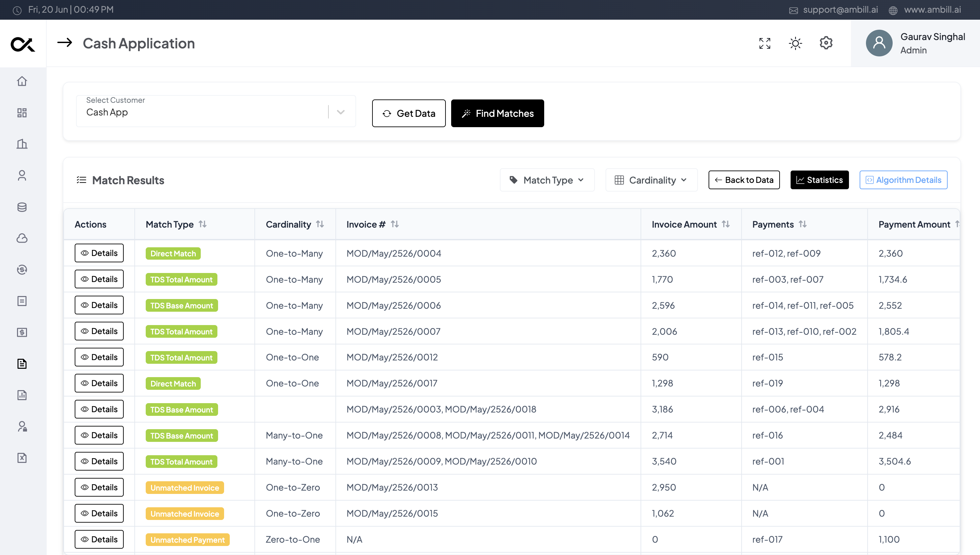Toggle light theme sun icon
The width and height of the screenshot is (980, 555).
point(795,43)
